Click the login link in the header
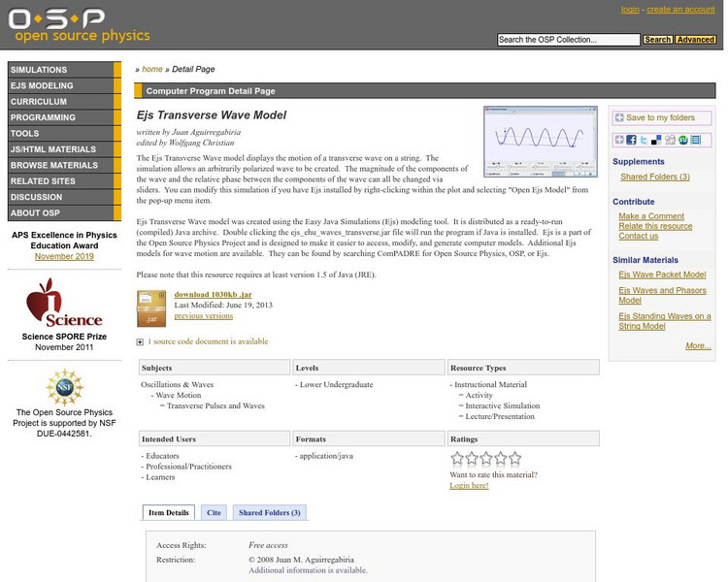The image size is (728, 582). 630,10
